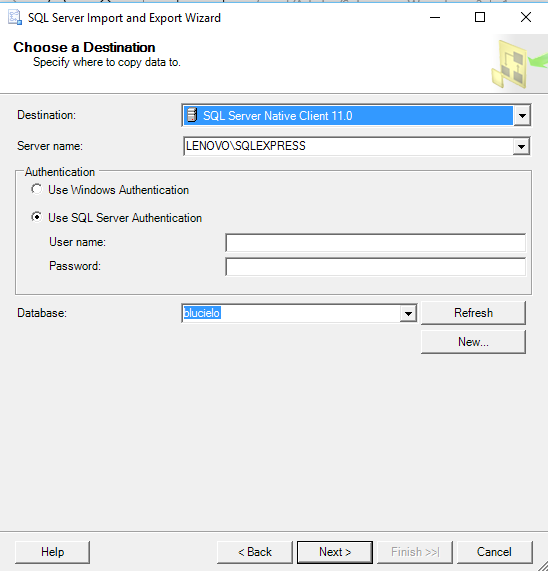The width and height of the screenshot is (548, 571).
Task: Open the Destination provider dropdown
Action: pyautogui.click(x=522, y=116)
